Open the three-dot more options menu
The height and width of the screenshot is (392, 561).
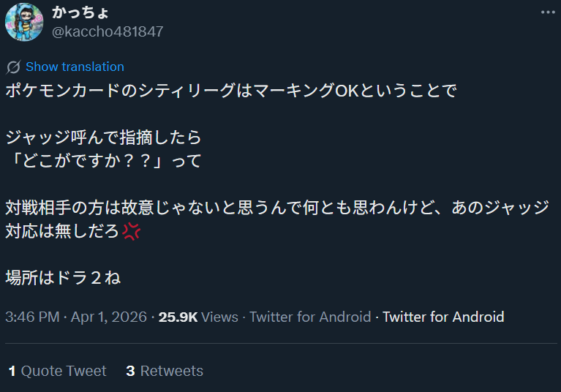click(548, 13)
